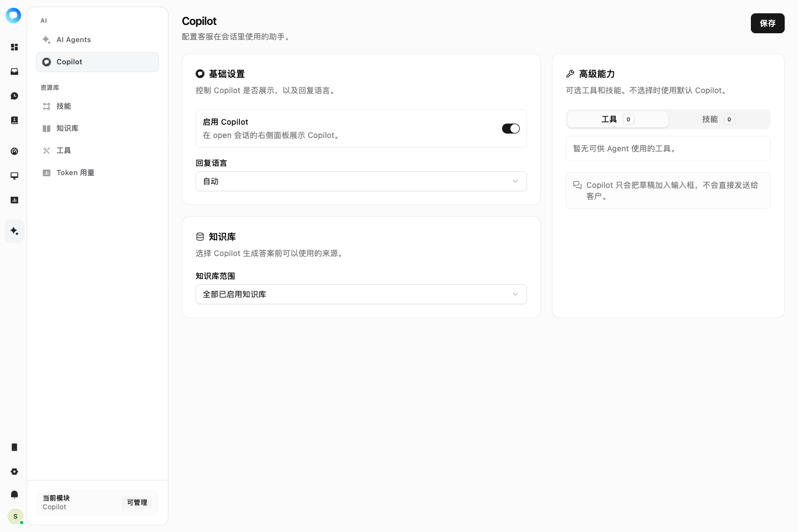798x532 pixels.
Task: Open the notifications bell icon
Action: coord(14,494)
